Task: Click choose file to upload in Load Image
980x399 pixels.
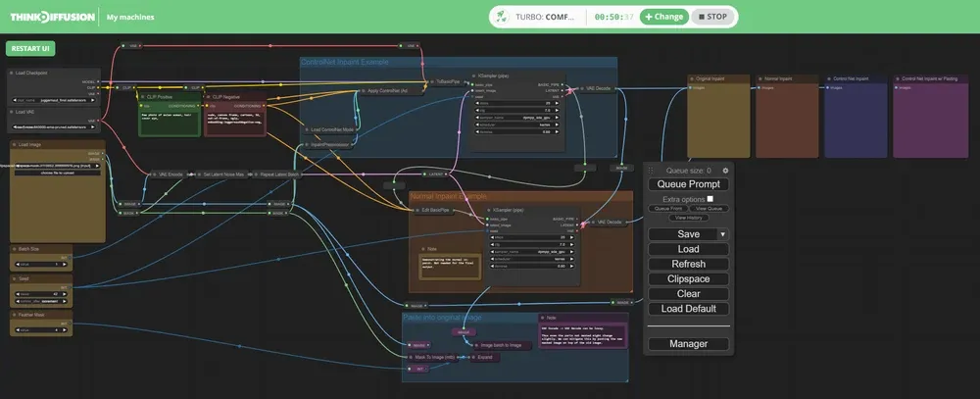Action: pyautogui.click(x=58, y=173)
